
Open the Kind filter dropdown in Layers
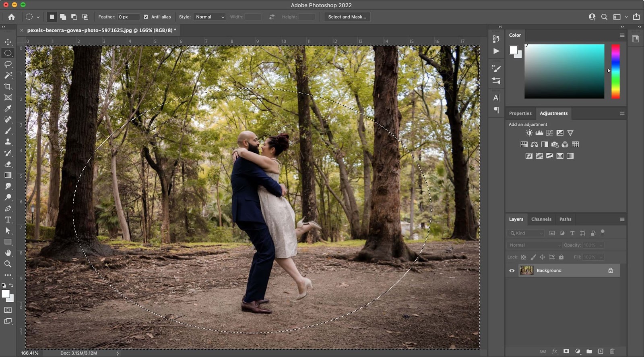526,233
